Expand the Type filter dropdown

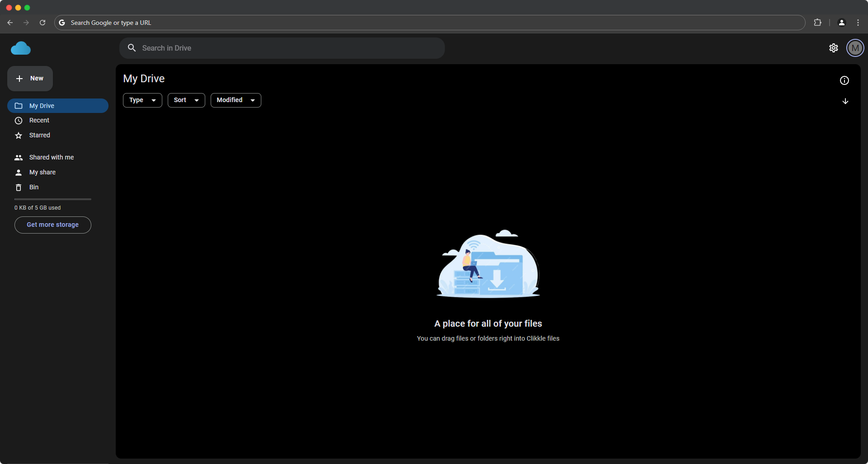click(x=142, y=100)
